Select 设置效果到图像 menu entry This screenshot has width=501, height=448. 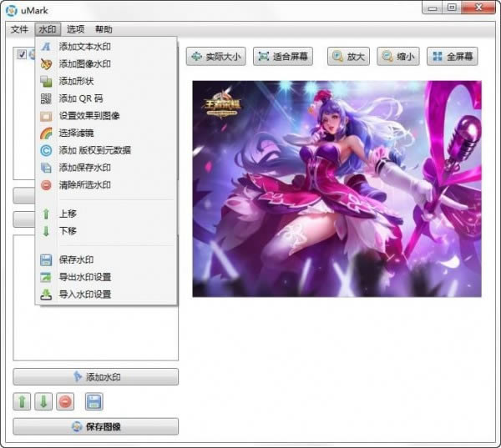coord(106,116)
